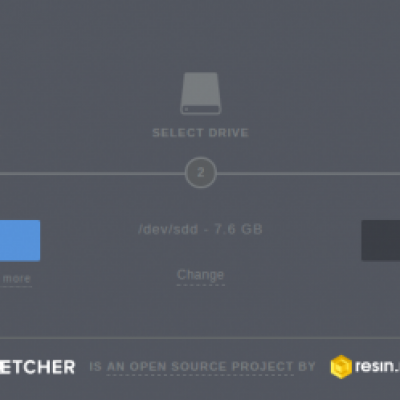Click the resin wordmark beside the cube

[377, 367]
